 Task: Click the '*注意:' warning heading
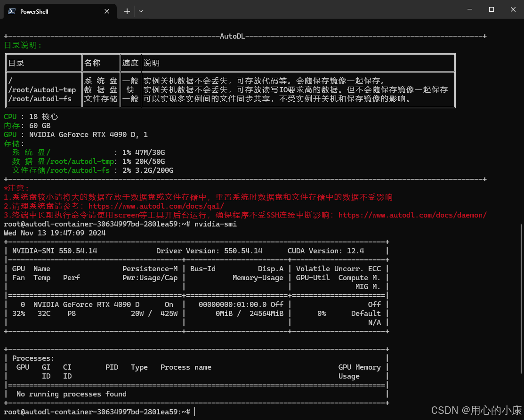tap(16, 188)
